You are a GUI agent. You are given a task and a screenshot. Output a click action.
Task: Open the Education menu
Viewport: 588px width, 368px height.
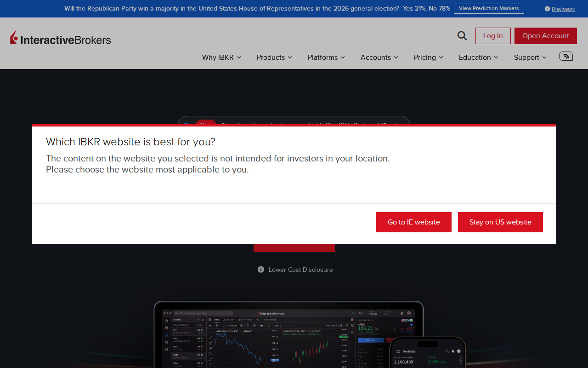pos(478,57)
